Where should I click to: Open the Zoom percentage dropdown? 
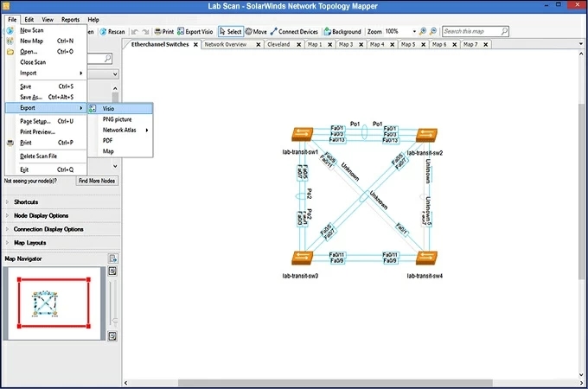[x=414, y=32]
